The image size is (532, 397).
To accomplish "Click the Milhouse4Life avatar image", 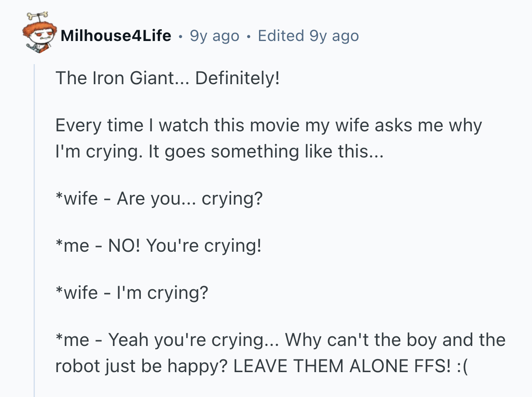I will coord(39,36).
